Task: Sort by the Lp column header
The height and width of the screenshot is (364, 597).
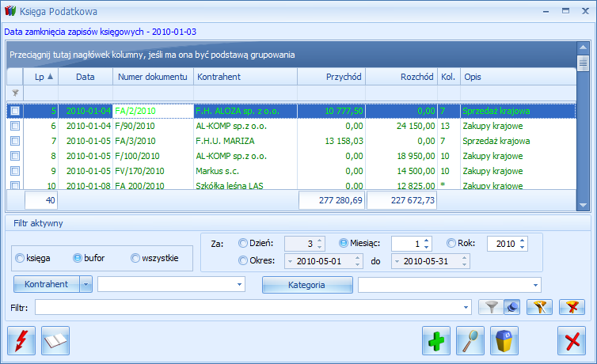Action: coord(40,77)
